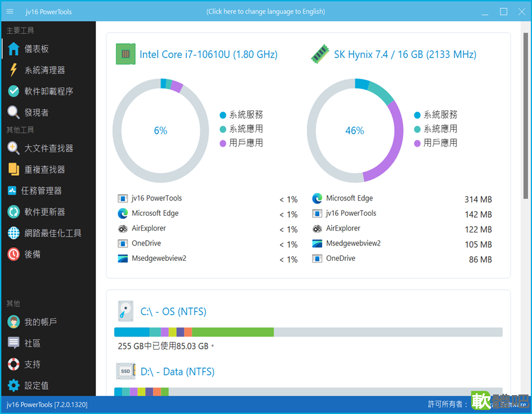Click 系統應用 legend entry under CPU

(241, 129)
